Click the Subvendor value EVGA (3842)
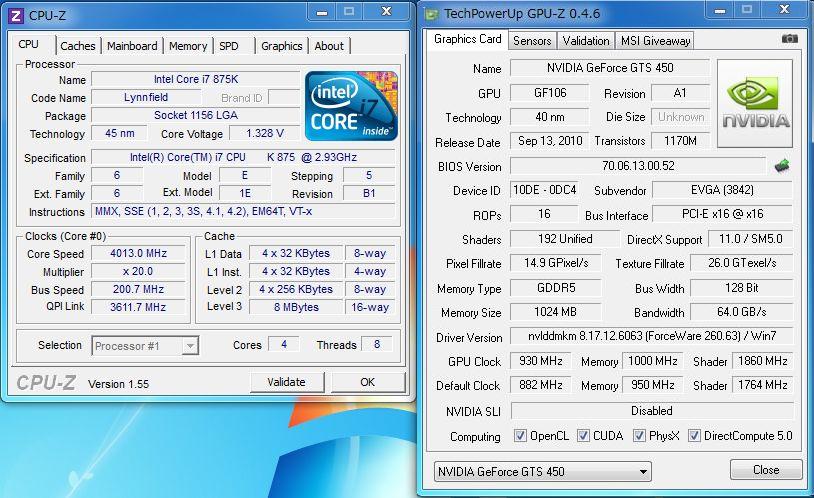Screen dimensions: 814x498 (722, 190)
